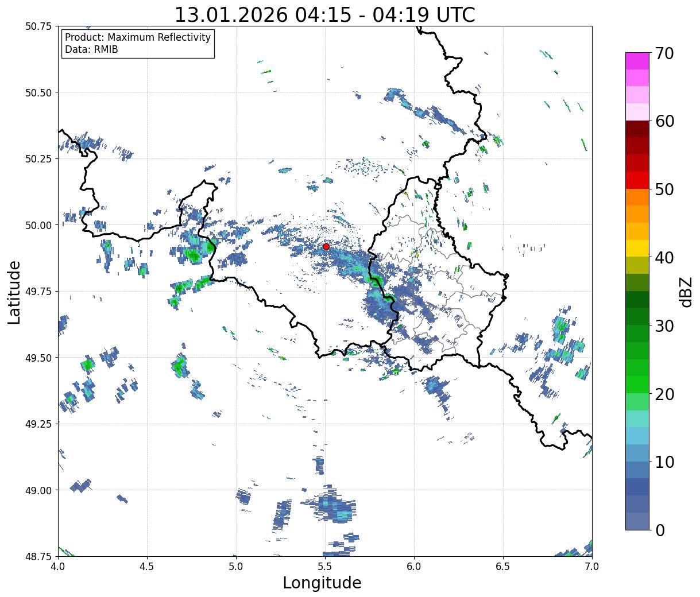This screenshot has width=700, height=597.
Task: Click the bright red swatch above 50 dBZ
Action: point(637,180)
